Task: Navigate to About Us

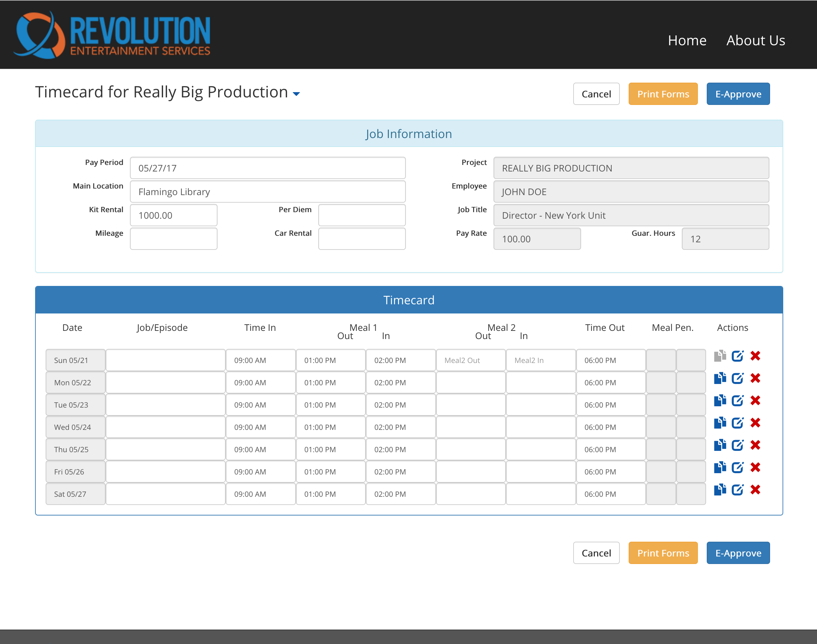Action: pos(756,40)
